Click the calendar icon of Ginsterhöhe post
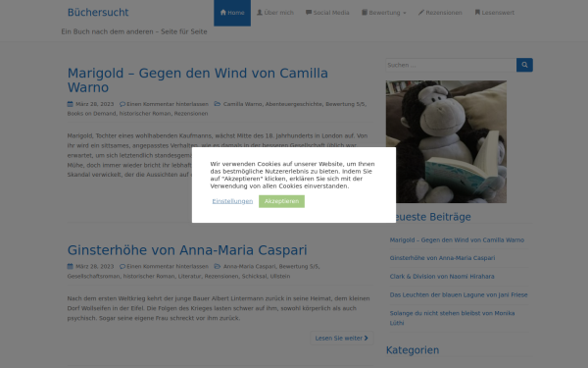 [71, 267]
